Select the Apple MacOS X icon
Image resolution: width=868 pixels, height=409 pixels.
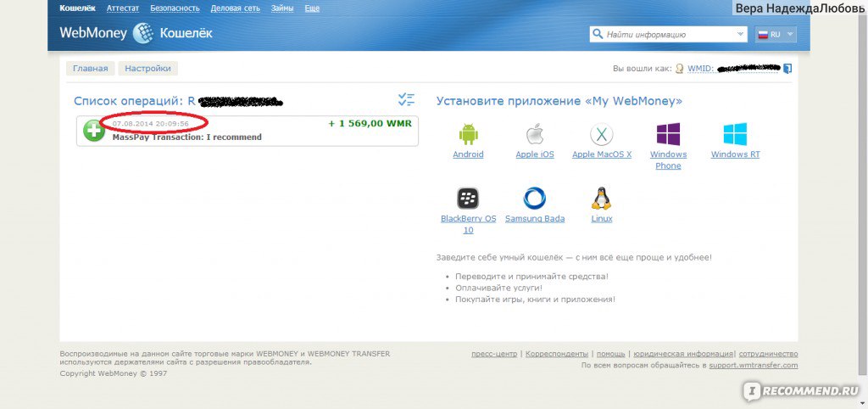[x=601, y=134]
